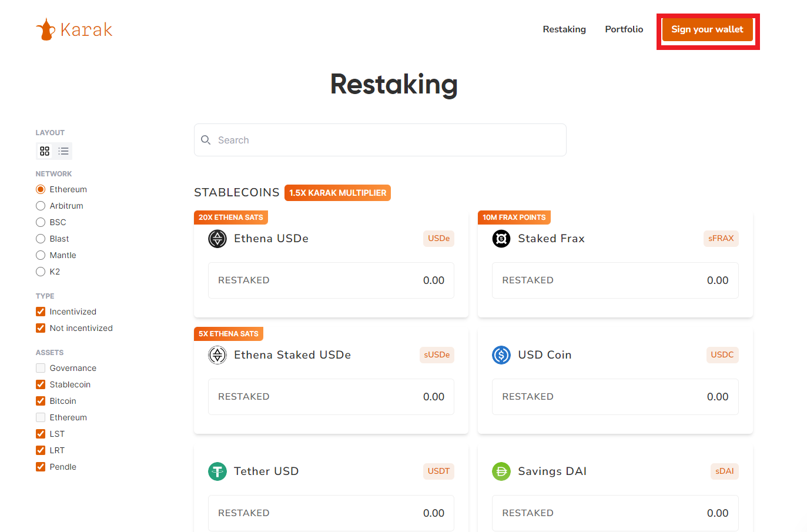Uncheck the Pendle assets checkbox

(41, 467)
